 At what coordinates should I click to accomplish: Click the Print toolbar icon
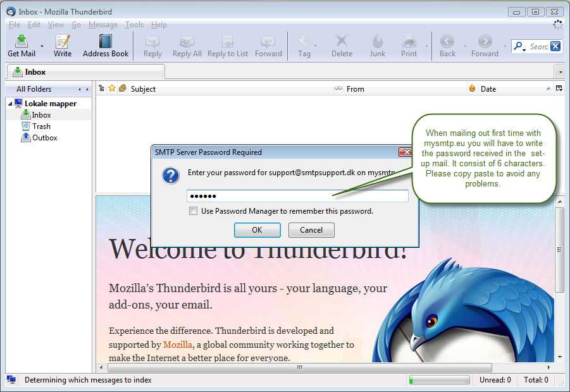(x=409, y=42)
